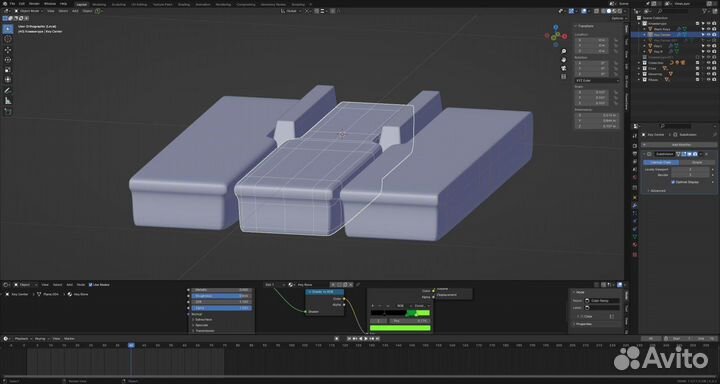Switch viewport shading to wireframe
This screenshot has height=384, width=720.
(x=603, y=11)
